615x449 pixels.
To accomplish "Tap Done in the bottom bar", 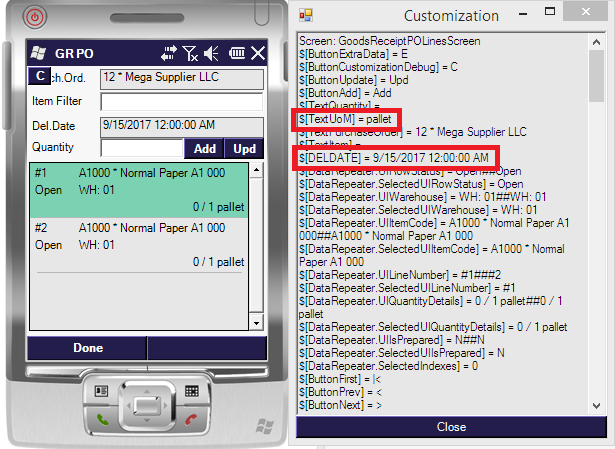I will pos(87,348).
